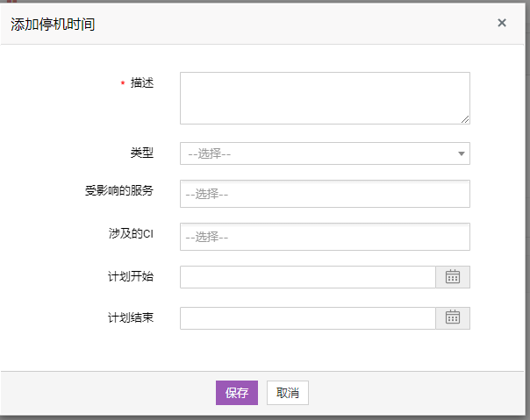The width and height of the screenshot is (530, 420).
Task: Click the 类型 field label
Action: point(141,153)
